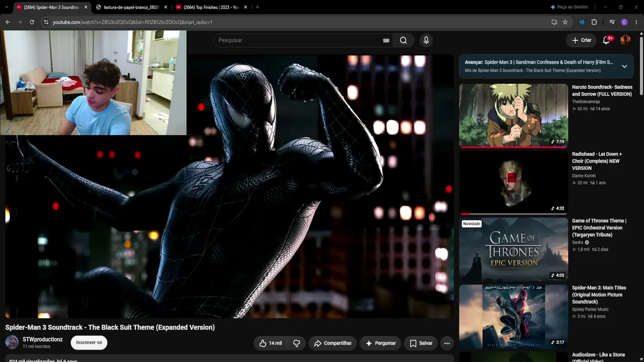The image size is (644, 362).
Task: Click the Compartilhar share button
Action: point(333,343)
